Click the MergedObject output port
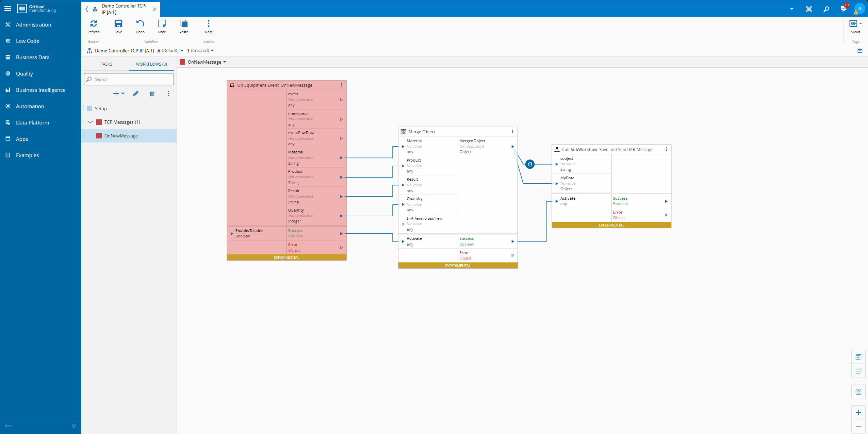This screenshot has height=434, width=868. click(512, 147)
